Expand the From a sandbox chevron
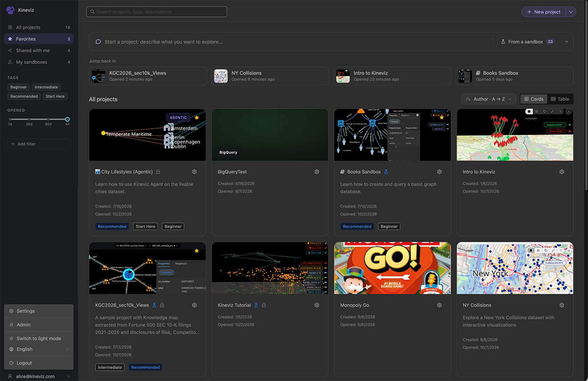 (566, 42)
